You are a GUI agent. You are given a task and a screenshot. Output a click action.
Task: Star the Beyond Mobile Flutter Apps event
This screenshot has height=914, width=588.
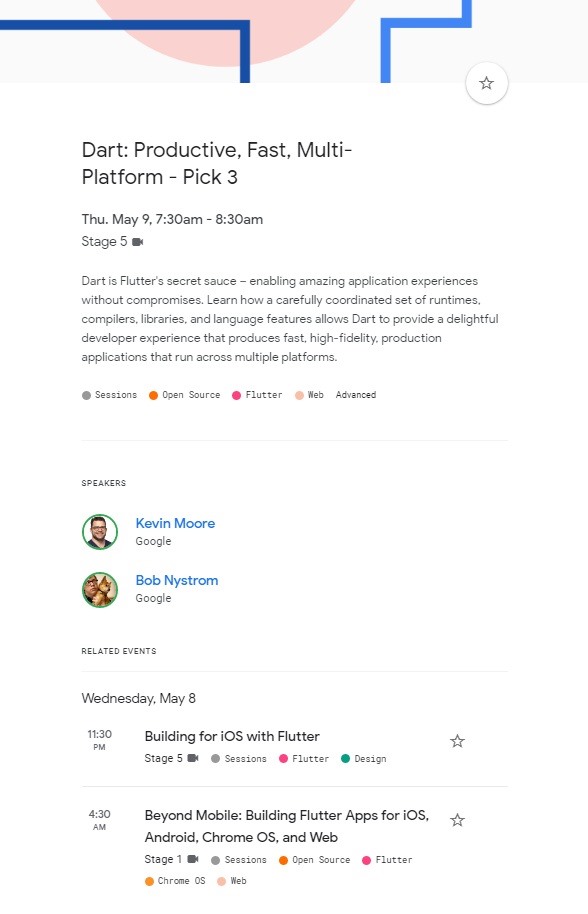[457, 820]
